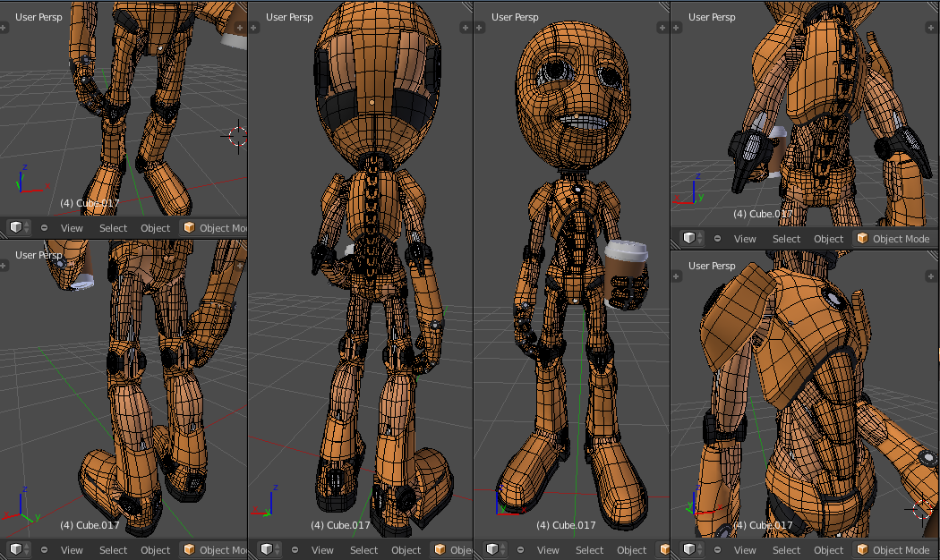Open Select menu in coffee-cup robot viewport

coord(589,550)
